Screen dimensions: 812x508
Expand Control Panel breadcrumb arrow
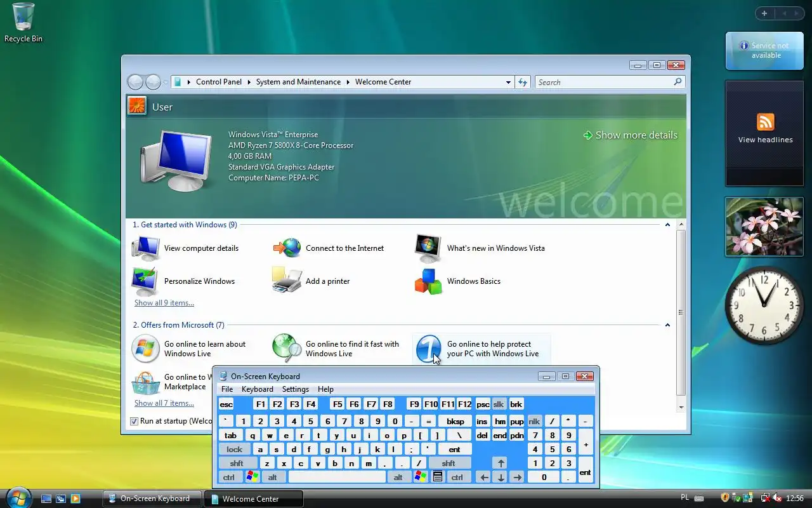251,82
